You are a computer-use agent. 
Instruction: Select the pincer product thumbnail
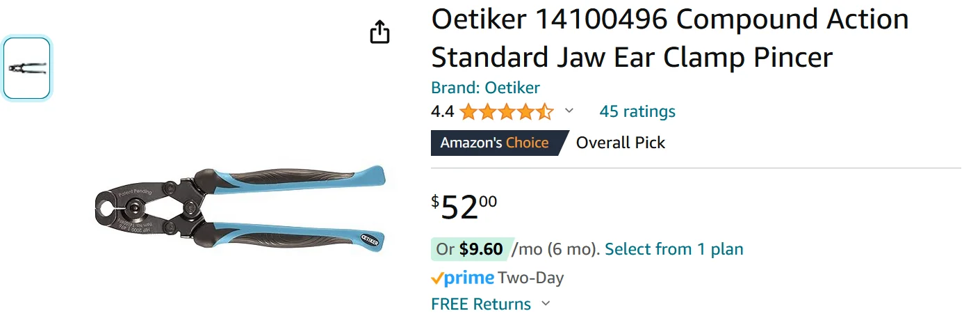27,68
